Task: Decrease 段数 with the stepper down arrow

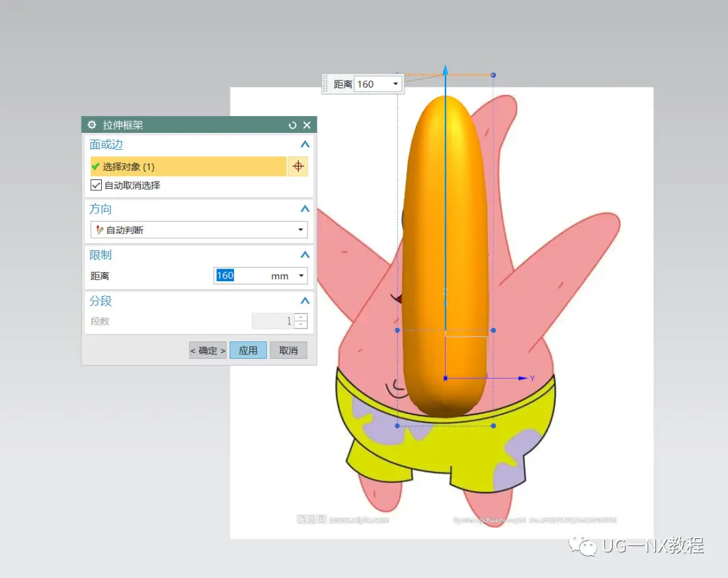Action: (x=301, y=324)
